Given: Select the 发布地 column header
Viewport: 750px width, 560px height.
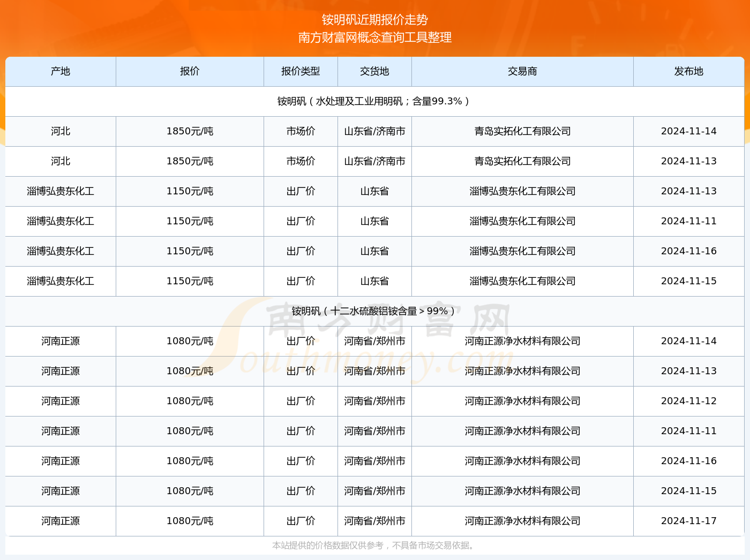Looking at the screenshot, I should [689, 71].
